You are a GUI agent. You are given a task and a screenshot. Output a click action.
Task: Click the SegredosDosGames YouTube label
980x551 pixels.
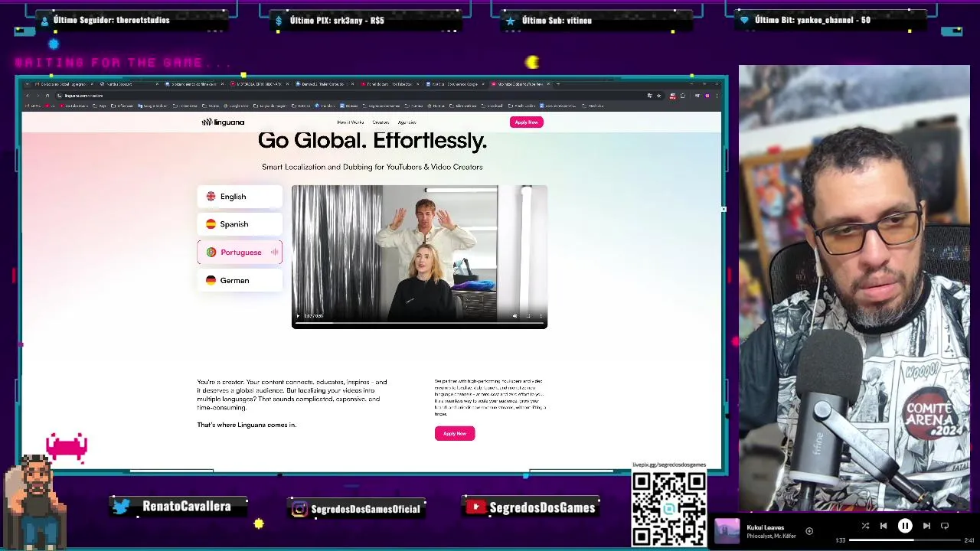tap(542, 507)
